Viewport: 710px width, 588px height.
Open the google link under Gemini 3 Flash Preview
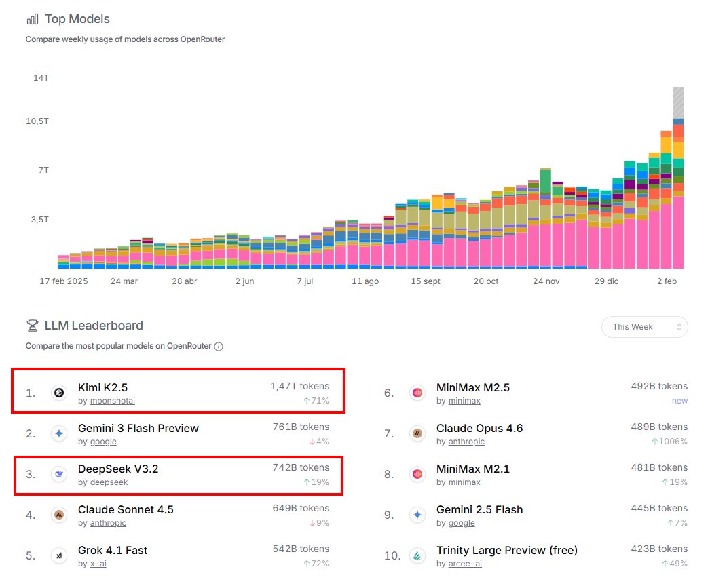point(103,442)
